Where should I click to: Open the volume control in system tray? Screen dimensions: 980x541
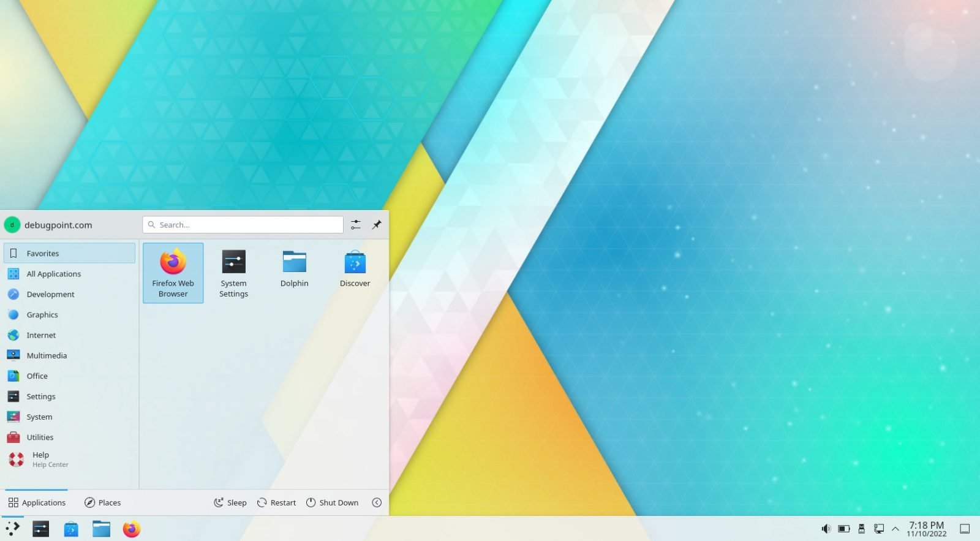coord(826,529)
